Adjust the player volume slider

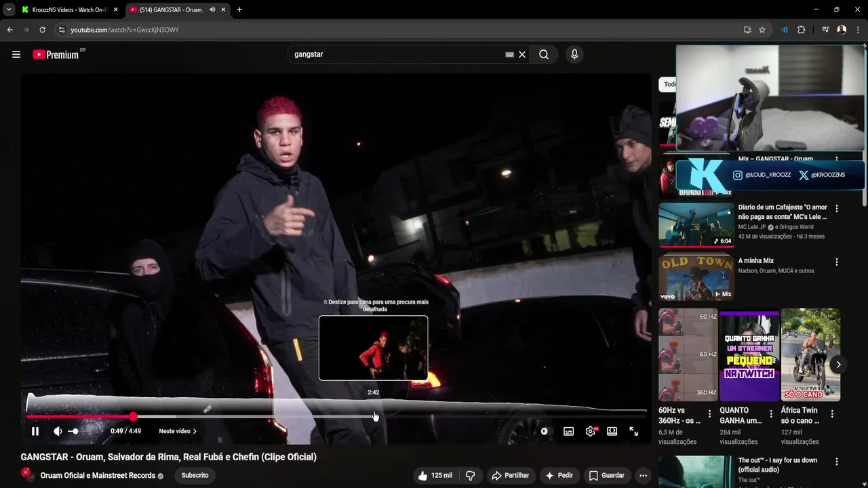pos(73,431)
